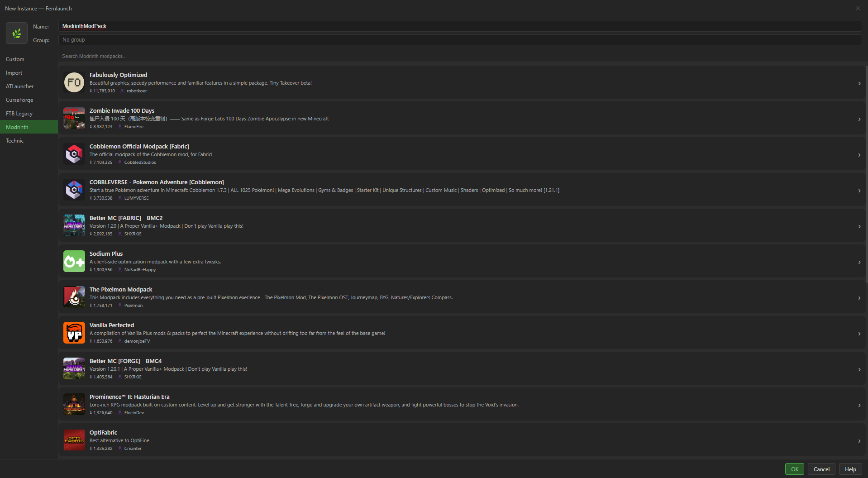Click the Prominence II Hasturian Era icon
Image resolution: width=868 pixels, height=478 pixels.
[74, 404]
